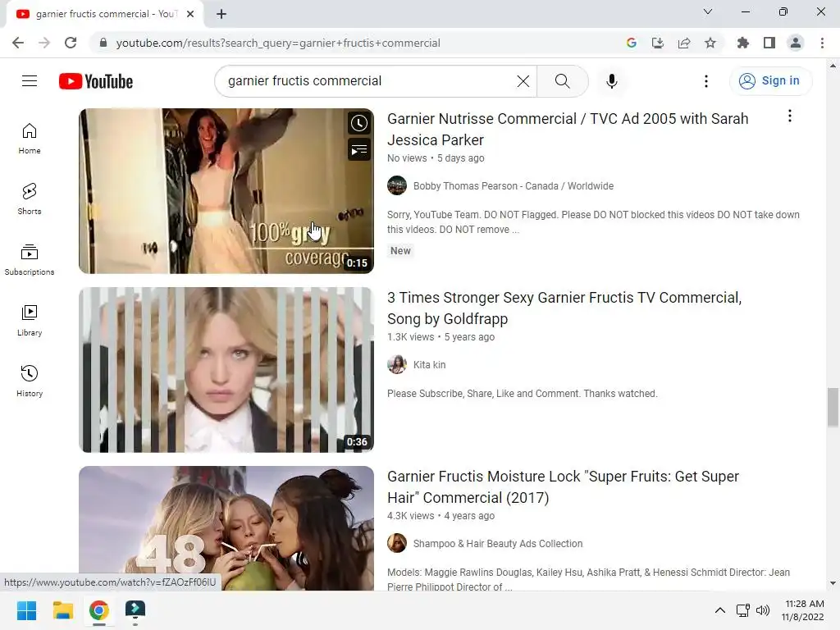This screenshot has height=630, width=840.
Task: Show hidden system tray icons
Action: pos(720,610)
